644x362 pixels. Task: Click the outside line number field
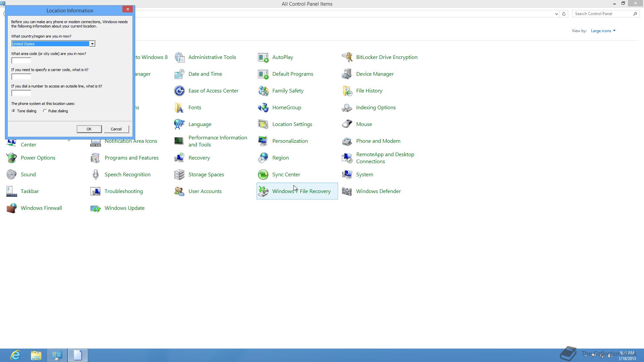coord(21,93)
